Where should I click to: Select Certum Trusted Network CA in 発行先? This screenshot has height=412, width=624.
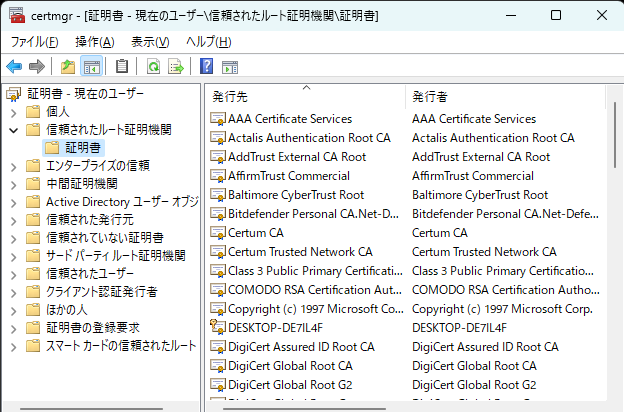tap(300, 252)
